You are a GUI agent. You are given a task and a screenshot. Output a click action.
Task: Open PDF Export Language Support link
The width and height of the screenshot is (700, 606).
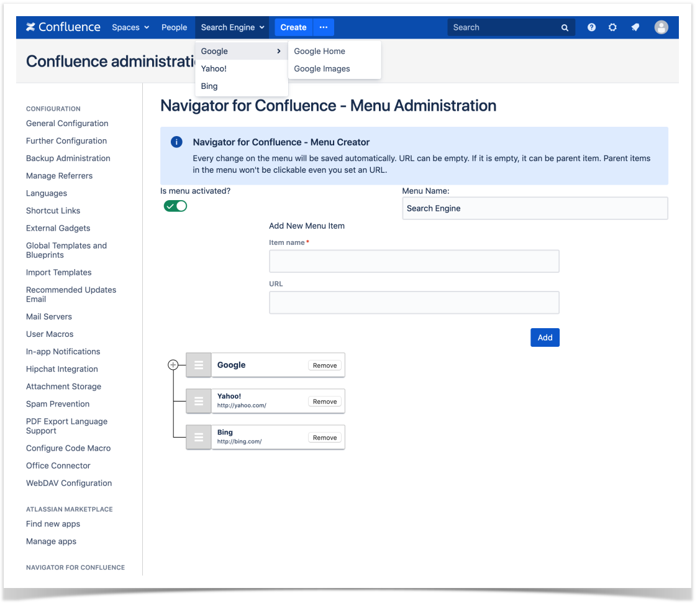(66, 426)
